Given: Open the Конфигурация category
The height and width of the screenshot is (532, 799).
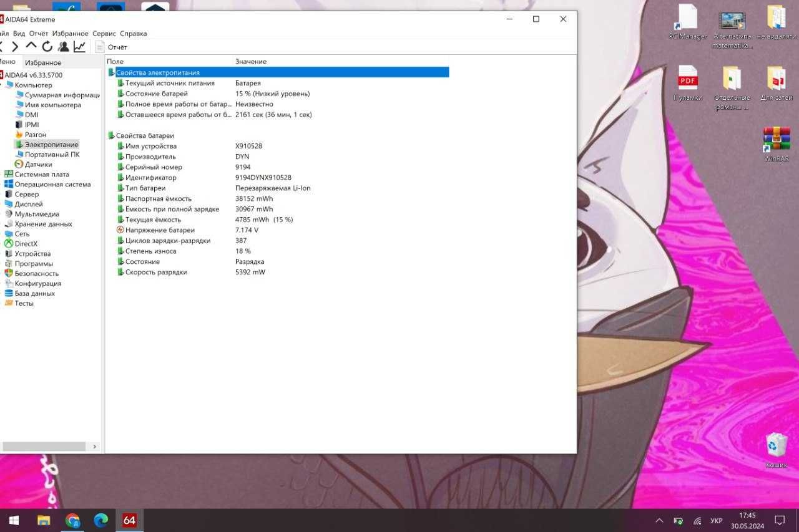Looking at the screenshot, I should (33, 284).
